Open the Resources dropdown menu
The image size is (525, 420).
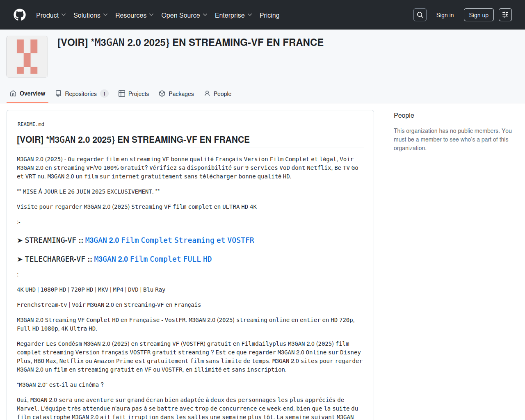point(134,15)
